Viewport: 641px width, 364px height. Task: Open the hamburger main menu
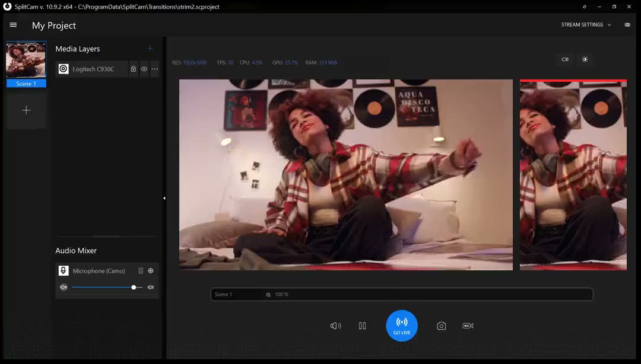tap(13, 25)
